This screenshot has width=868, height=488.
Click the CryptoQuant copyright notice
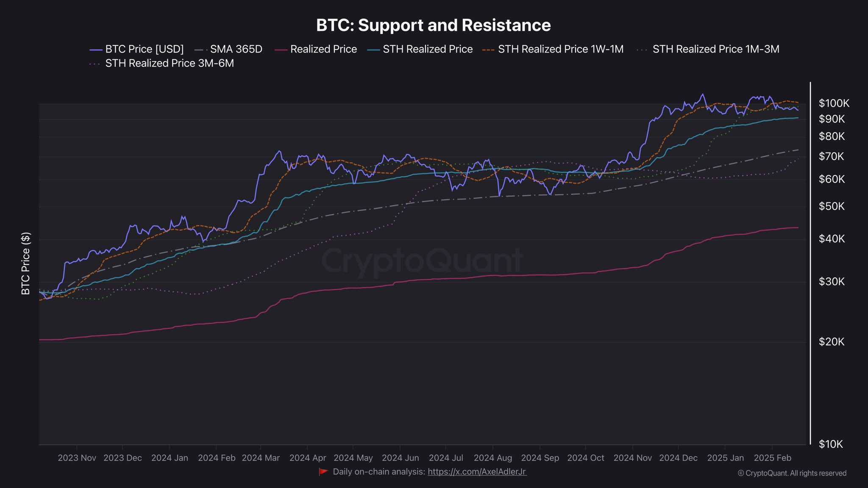(x=792, y=473)
